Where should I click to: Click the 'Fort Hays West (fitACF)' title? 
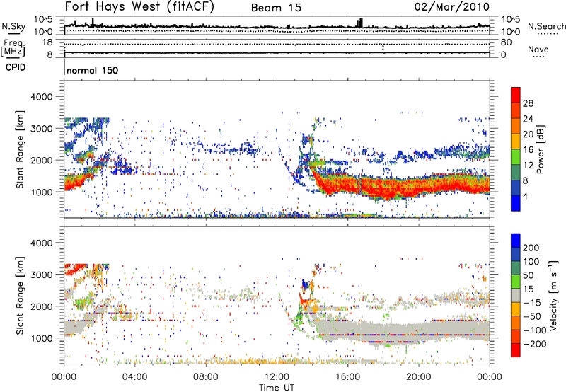(139, 6)
